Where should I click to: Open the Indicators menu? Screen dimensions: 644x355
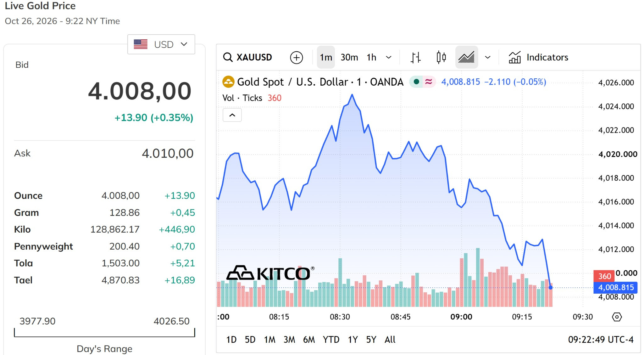(x=538, y=57)
